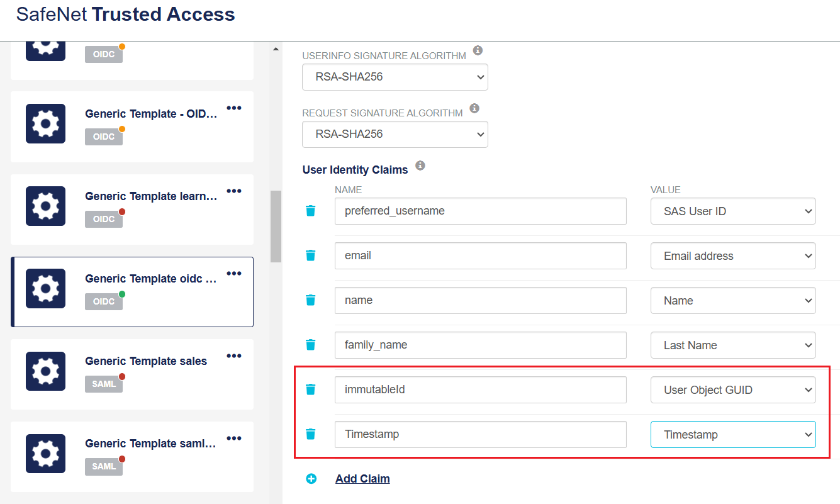Image resolution: width=840 pixels, height=504 pixels.
Task: Open Userinfo Signature Algorithm dropdown
Action: coord(395,77)
